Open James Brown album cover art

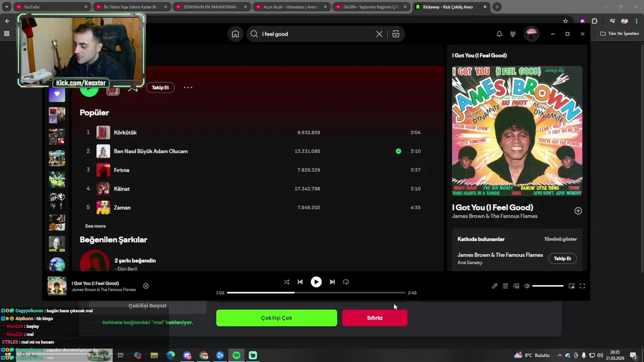click(x=517, y=131)
